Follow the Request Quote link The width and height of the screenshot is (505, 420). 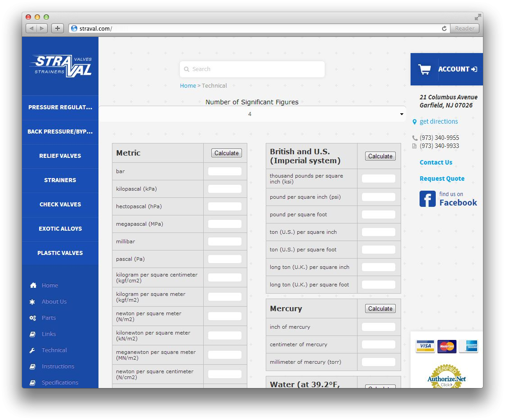tap(442, 179)
